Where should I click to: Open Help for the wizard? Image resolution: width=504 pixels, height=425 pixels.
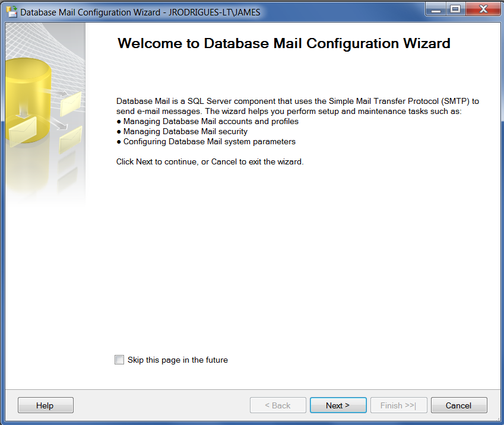click(x=45, y=405)
